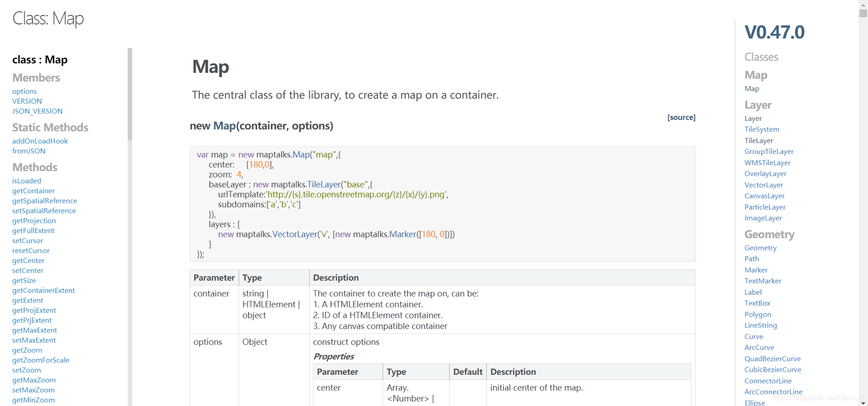Jump to getSize method

24,281
